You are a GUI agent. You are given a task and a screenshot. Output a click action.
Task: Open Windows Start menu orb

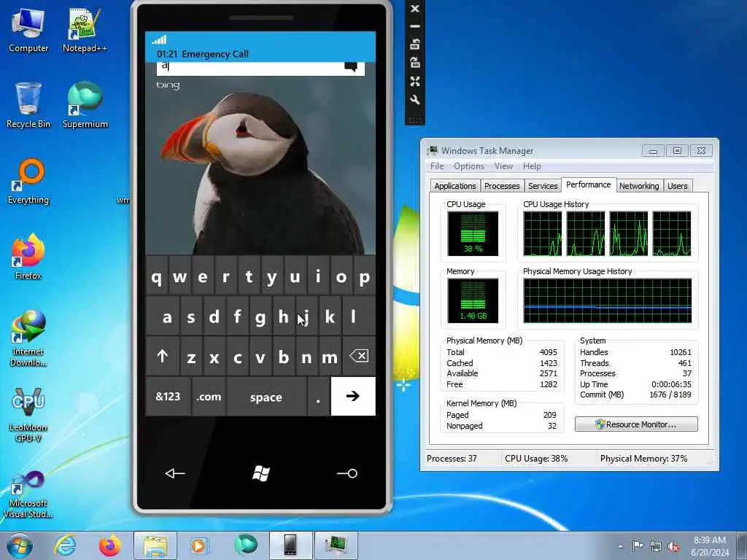point(20,545)
